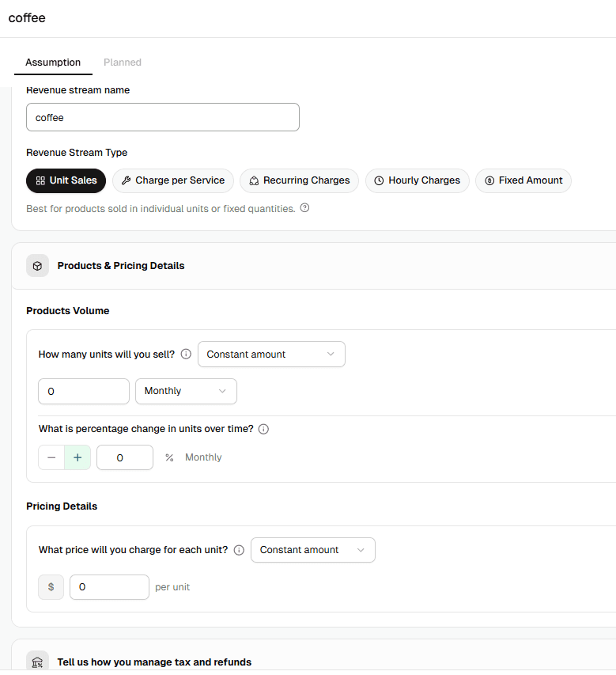Choose Fixed Amount stream type

point(523,180)
